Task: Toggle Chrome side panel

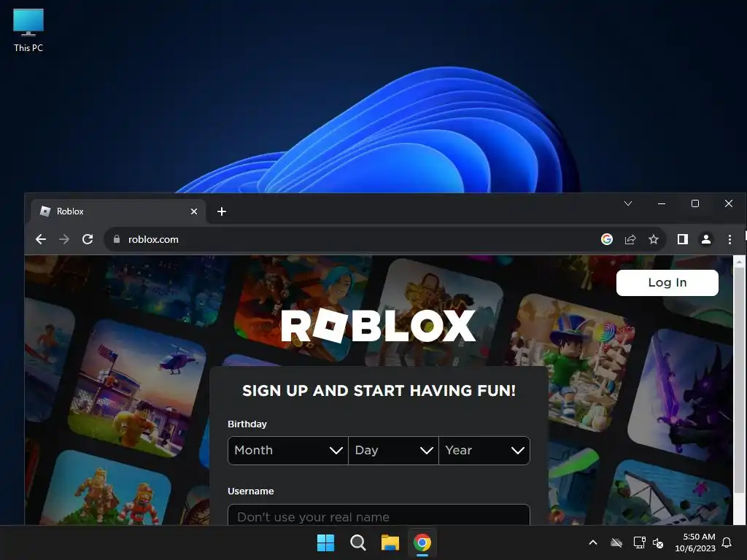Action: pos(682,239)
